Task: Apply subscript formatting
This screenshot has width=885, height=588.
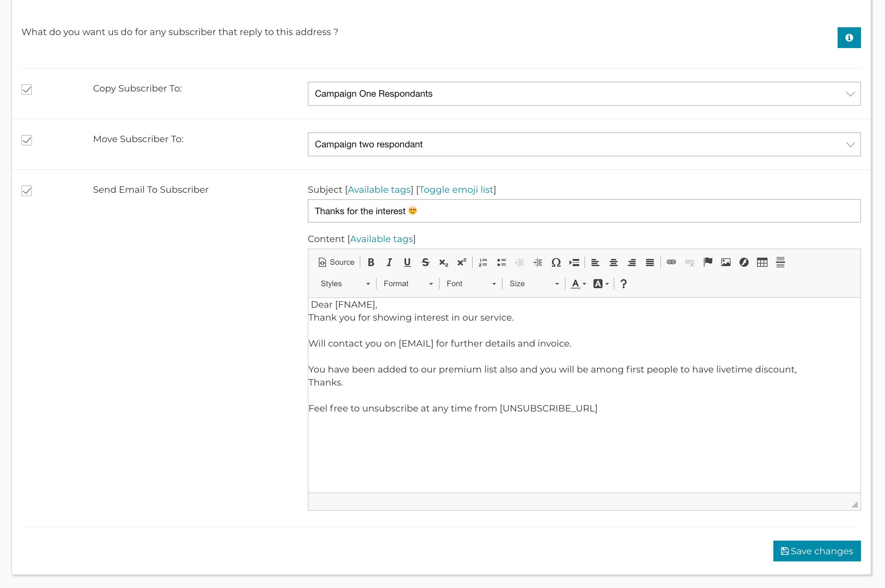Action: pyautogui.click(x=443, y=262)
